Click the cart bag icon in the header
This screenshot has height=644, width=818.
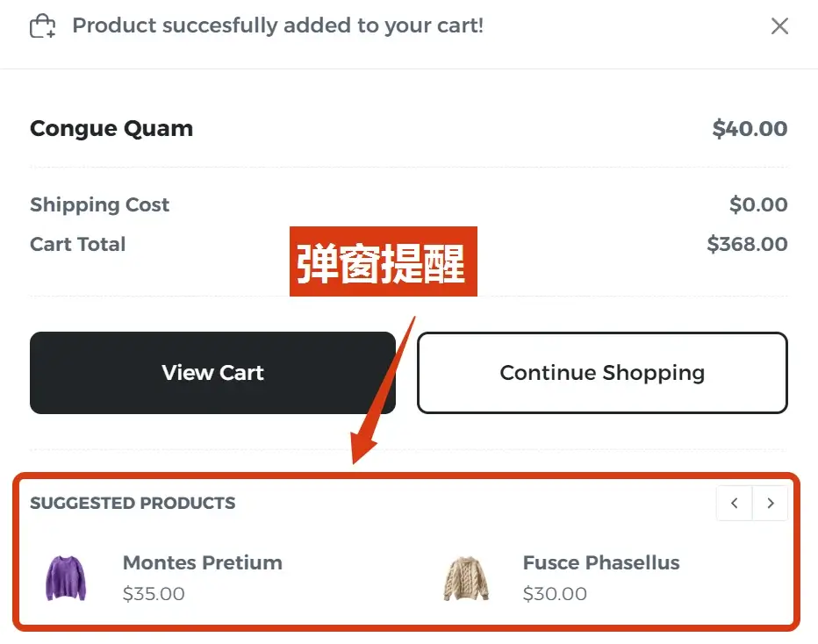pos(42,26)
